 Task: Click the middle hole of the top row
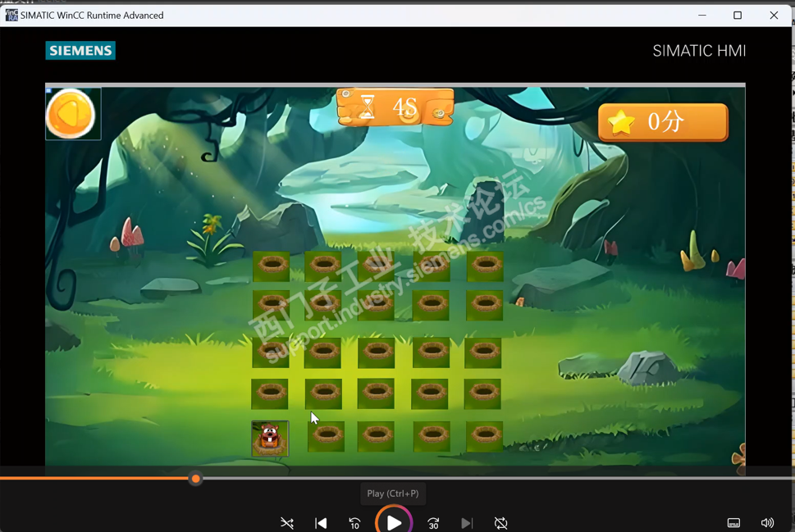click(376, 266)
